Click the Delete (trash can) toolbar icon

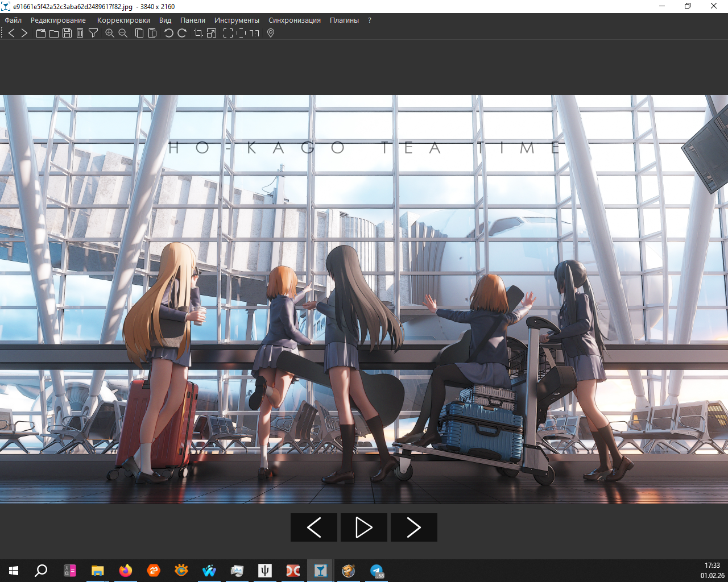pyautogui.click(x=80, y=34)
